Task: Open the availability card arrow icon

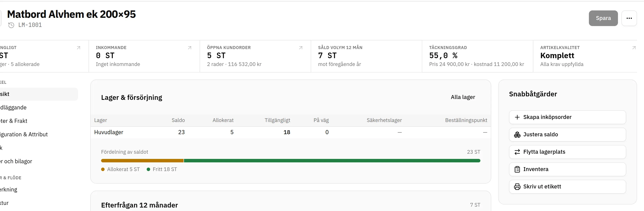Action: coord(79,48)
